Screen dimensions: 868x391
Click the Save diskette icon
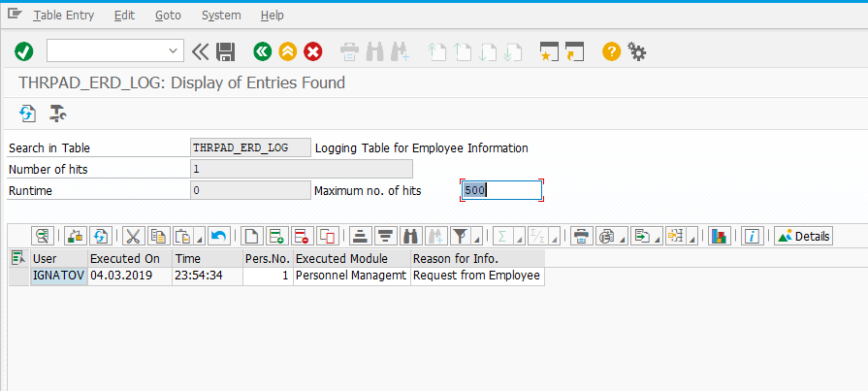point(225,52)
